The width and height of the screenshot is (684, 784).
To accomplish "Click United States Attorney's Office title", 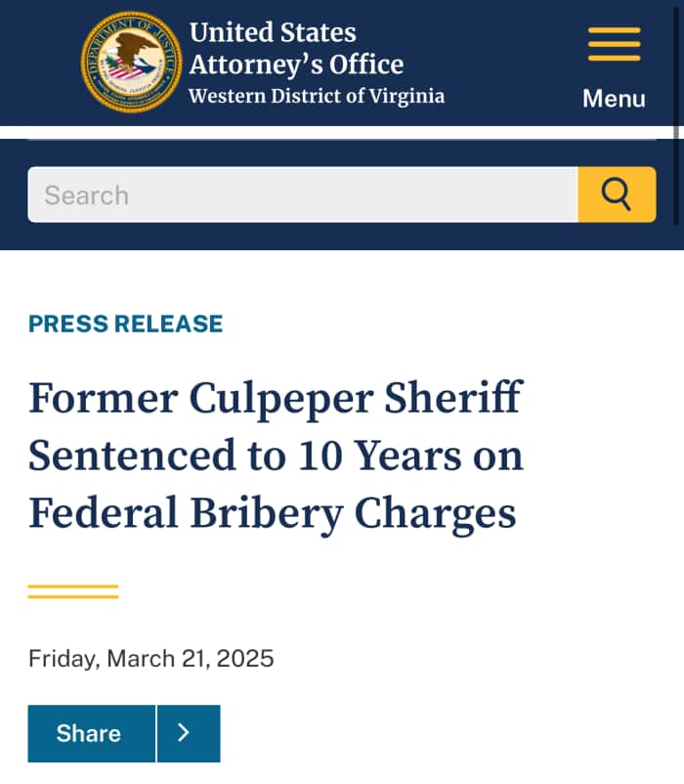I will 295,48.
